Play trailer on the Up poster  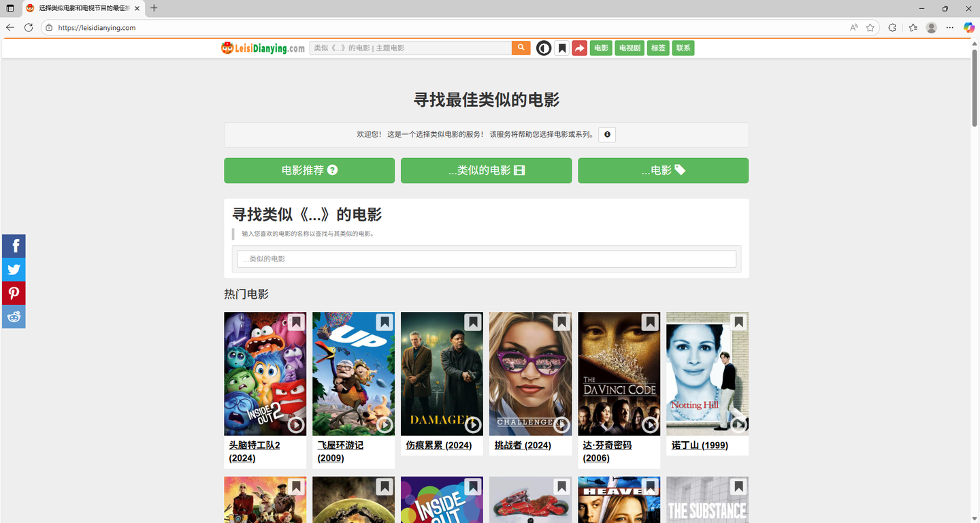385,425
